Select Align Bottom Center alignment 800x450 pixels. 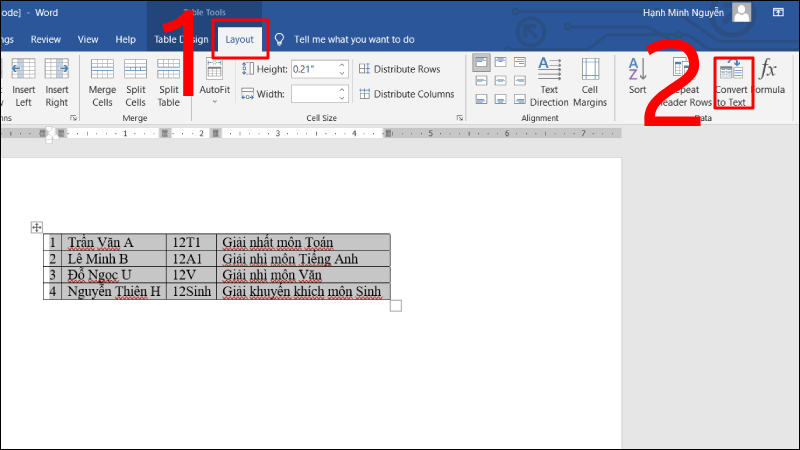point(501,99)
